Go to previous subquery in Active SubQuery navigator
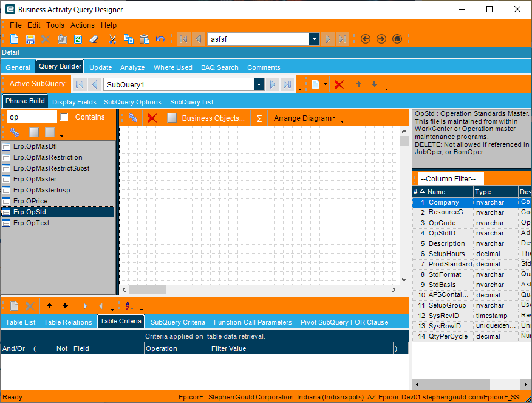 (95, 84)
